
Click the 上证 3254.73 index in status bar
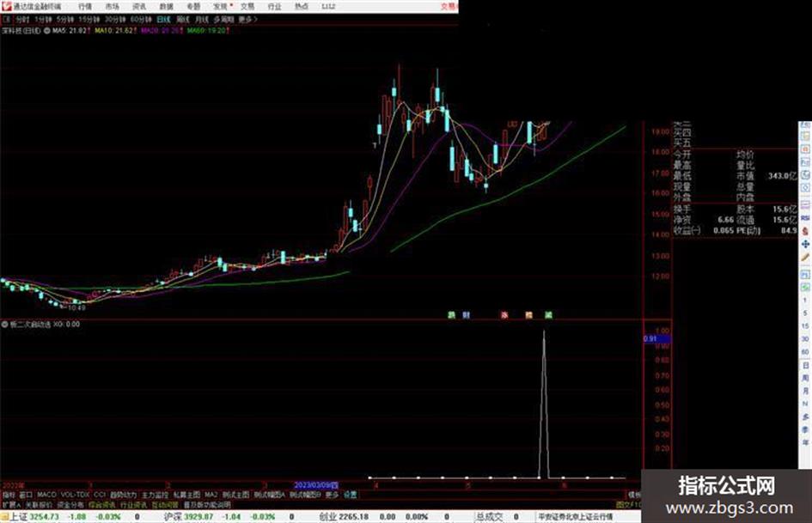[x=34, y=517]
